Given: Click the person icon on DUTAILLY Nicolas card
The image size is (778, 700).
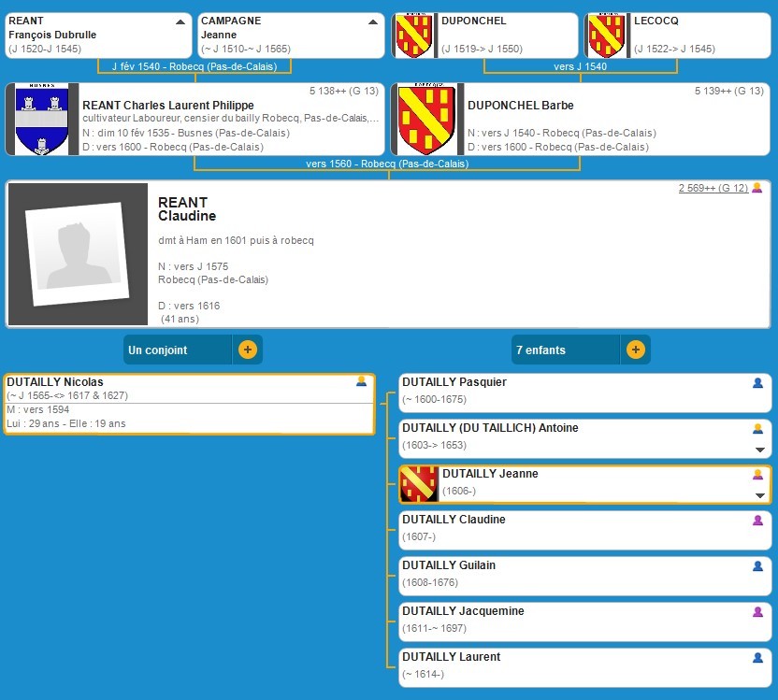Looking at the screenshot, I should [x=361, y=381].
